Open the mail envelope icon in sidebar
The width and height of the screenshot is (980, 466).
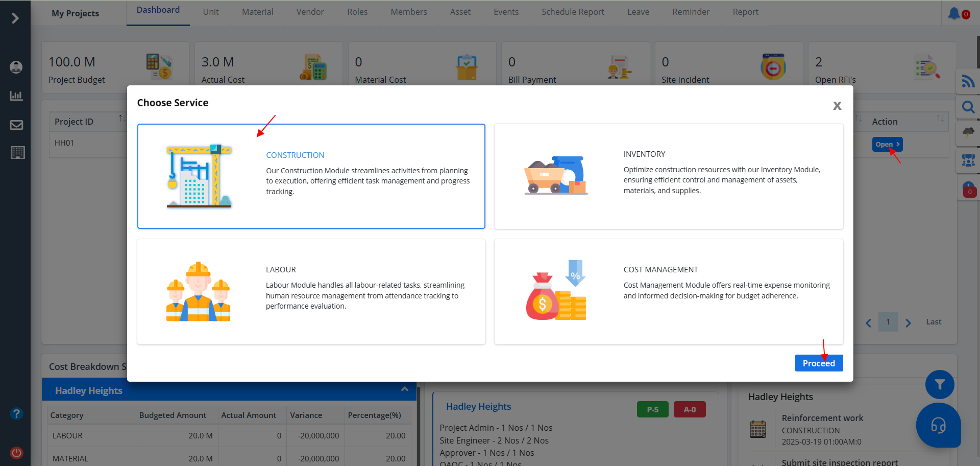coord(16,125)
